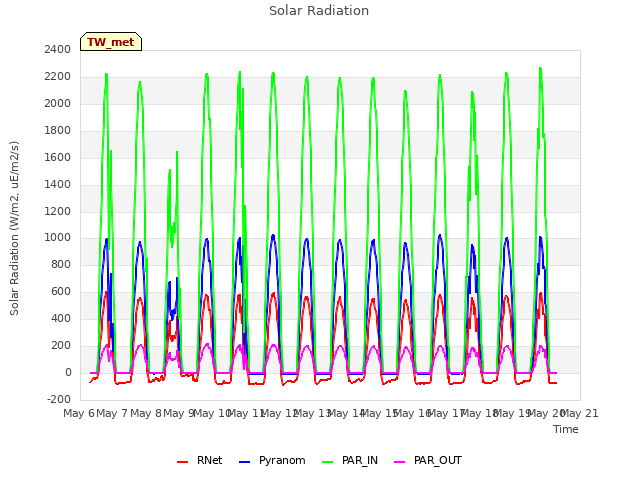Viewport: 640px width, 480px height.
Task: Click the 1600 y-axis tick label
Action: click(x=58, y=157)
